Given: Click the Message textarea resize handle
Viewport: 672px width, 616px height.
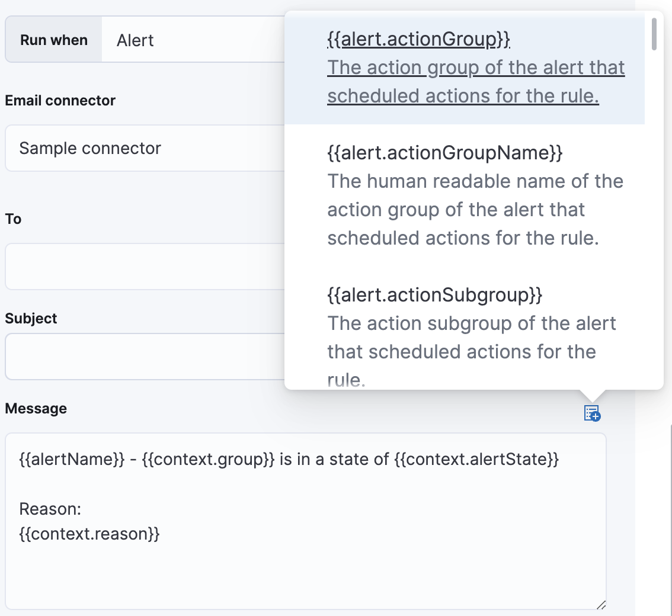Looking at the screenshot, I should (603, 604).
